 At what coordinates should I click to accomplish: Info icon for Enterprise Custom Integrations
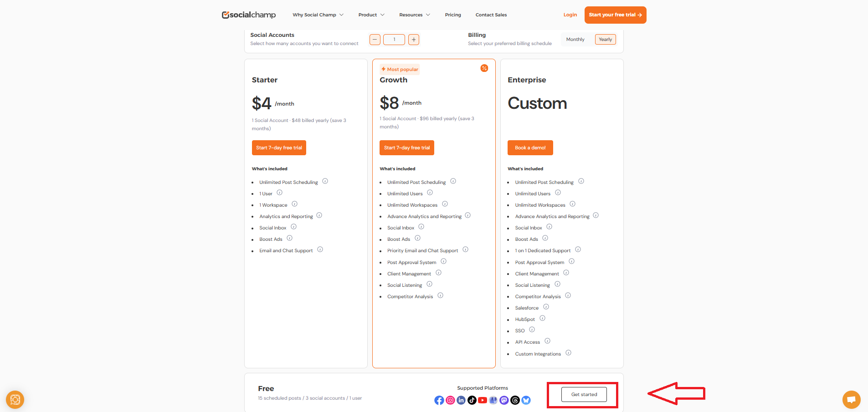[x=569, y=353]
